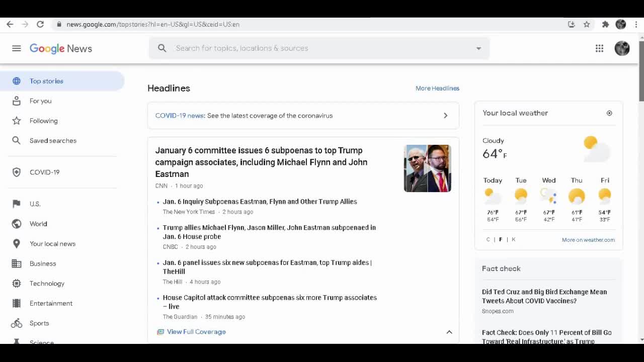Open The Guardian Capitol attack live article

[x=270, y=302]
